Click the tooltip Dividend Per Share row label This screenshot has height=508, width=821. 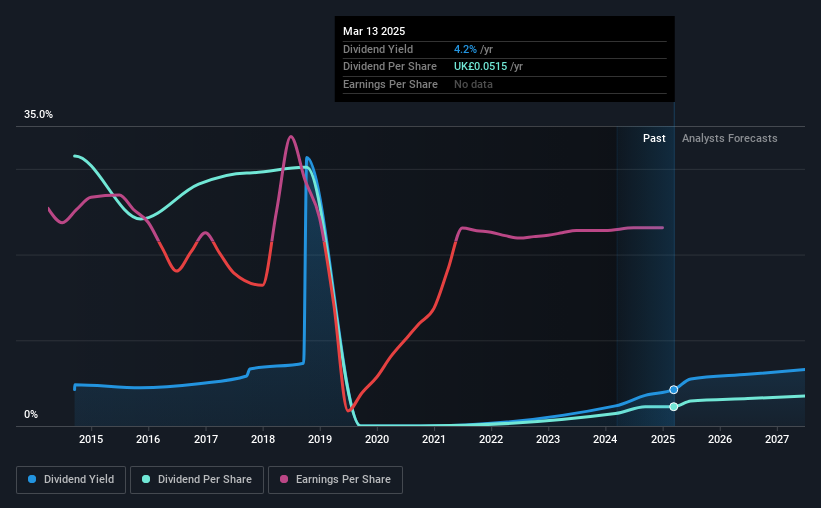tap(390, 67)
